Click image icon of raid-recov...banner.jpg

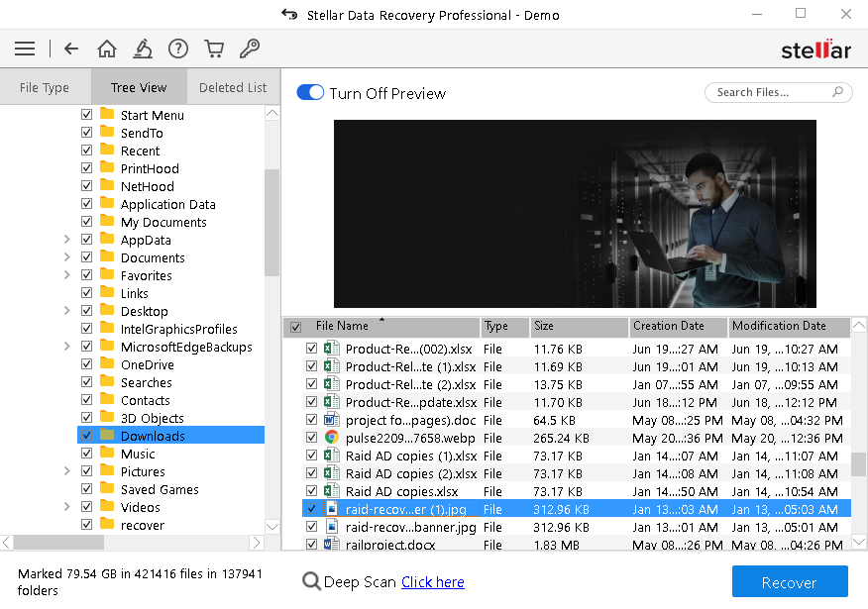pyautogui.click(x=332, y=527)
